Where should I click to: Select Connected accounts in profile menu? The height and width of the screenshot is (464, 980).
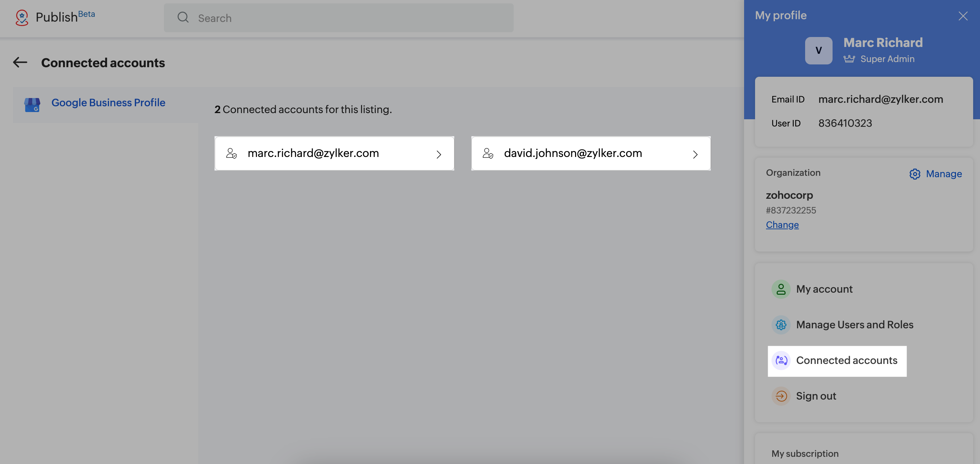[846, 361]
